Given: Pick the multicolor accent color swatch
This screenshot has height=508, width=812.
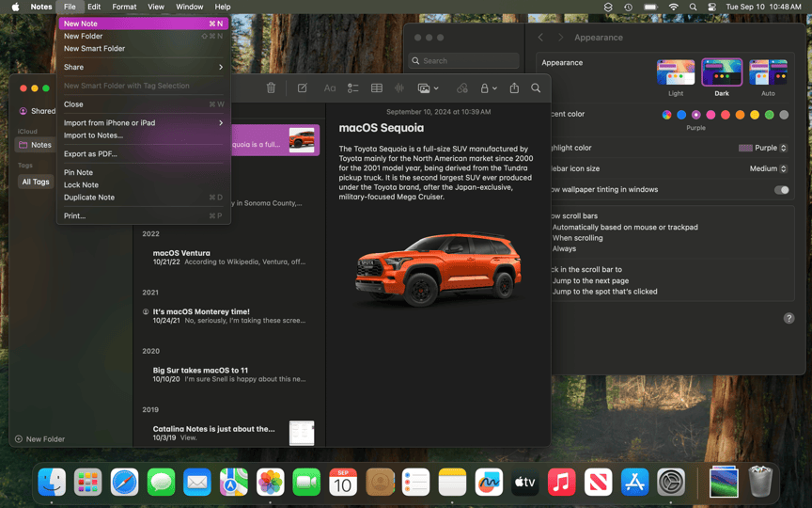Looking at the screenshot, I should (x=667, y=115).
